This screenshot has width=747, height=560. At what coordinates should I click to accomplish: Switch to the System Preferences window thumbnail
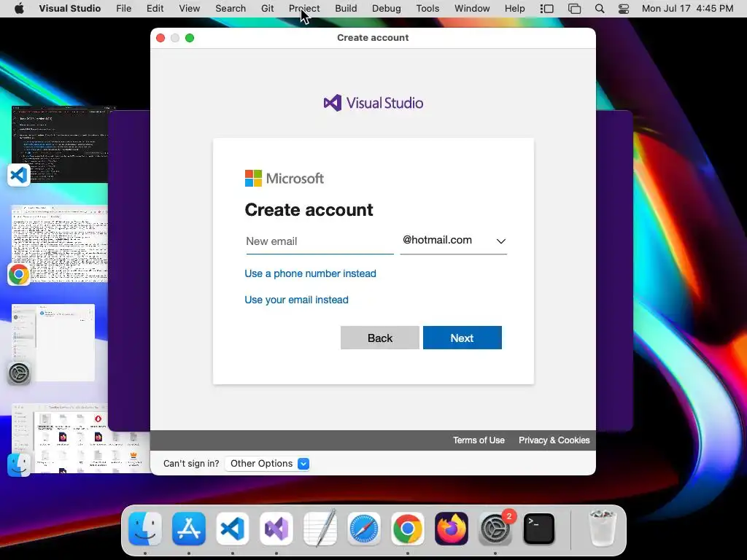(x=53, y=343)
